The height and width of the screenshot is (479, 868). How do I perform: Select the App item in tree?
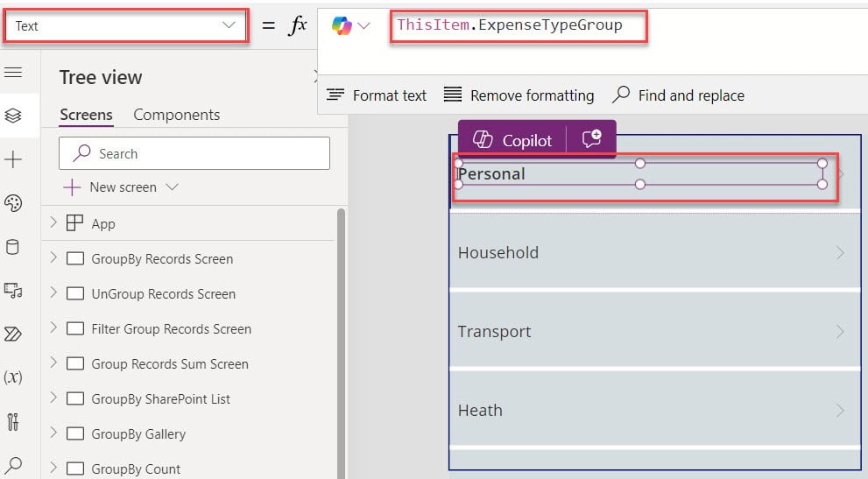[x=103, y=223]
